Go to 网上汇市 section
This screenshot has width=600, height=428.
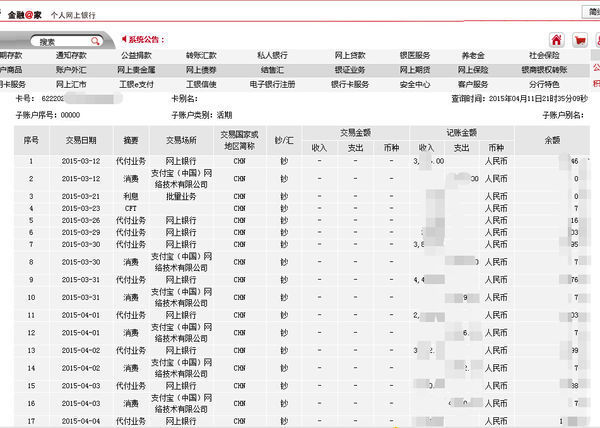tap(71, 85)
